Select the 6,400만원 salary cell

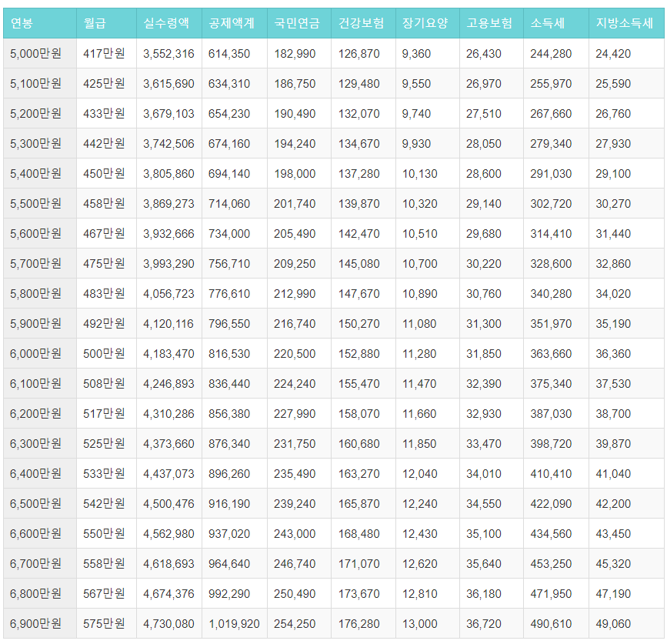[40, 473]
